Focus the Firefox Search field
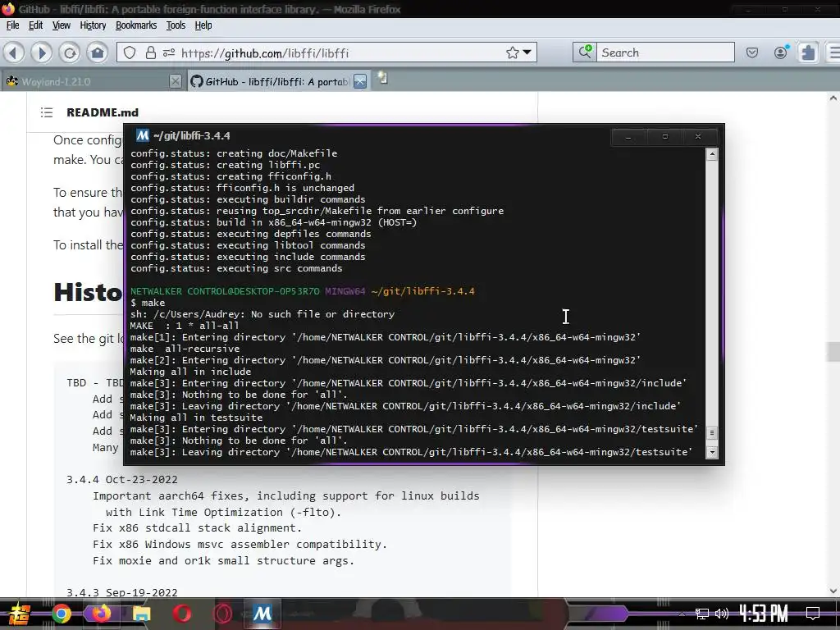The height and width of the screenshot is (630, 840). click(x=665, y=52)
